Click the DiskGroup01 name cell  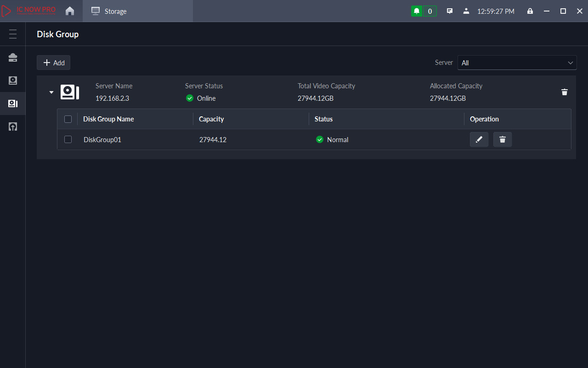click(102, 139)
